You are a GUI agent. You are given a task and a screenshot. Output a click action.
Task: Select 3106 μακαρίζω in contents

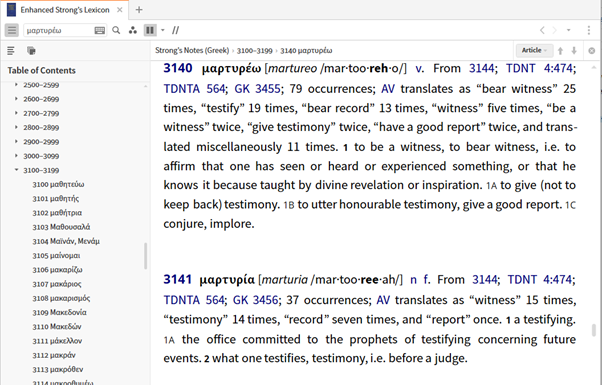(58, 269)
